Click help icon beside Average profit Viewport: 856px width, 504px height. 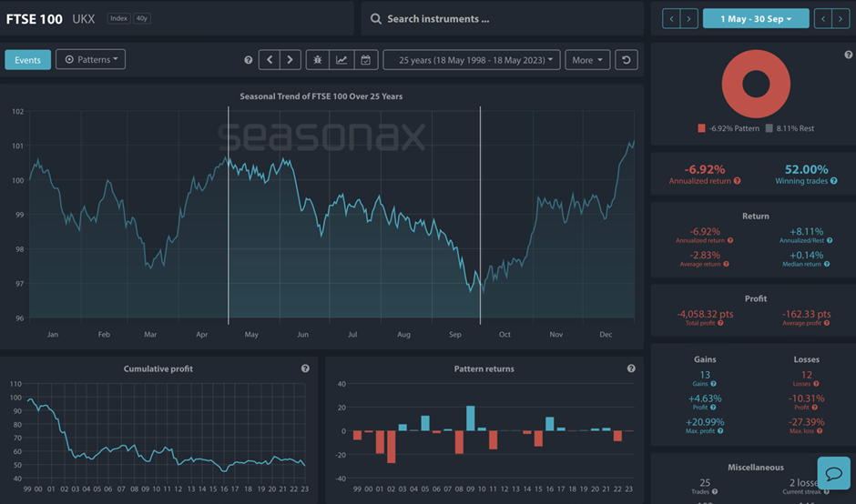pos(827,323)
